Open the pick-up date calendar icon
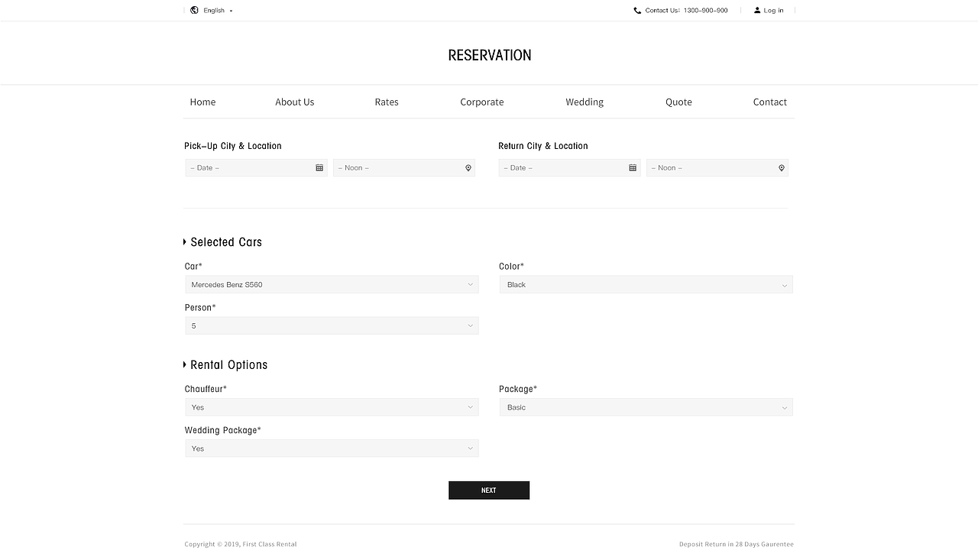The height and width of the screenshot is (560, 978). (319, 168)
